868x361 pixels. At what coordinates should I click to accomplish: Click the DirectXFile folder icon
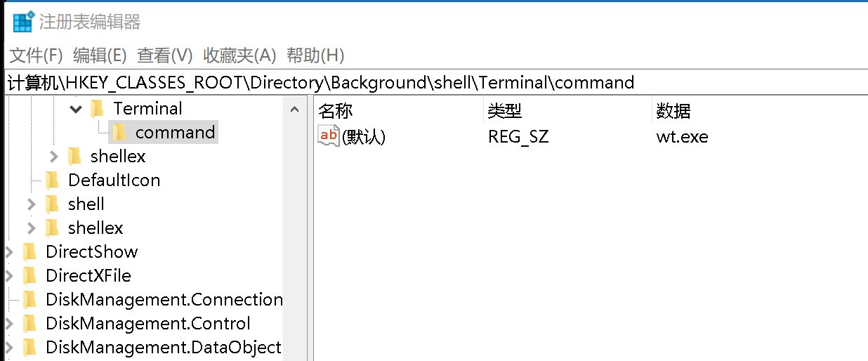(29, 276)
